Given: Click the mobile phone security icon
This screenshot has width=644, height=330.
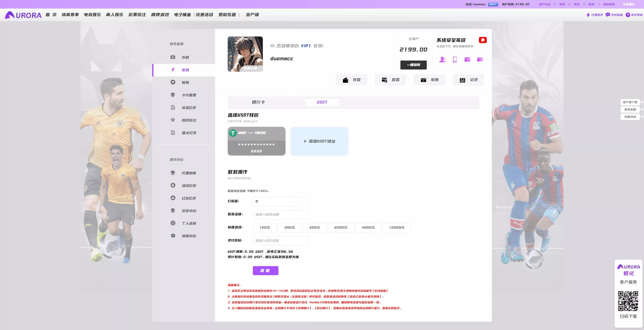Looking at the screenshot, I should pos(455,59).
